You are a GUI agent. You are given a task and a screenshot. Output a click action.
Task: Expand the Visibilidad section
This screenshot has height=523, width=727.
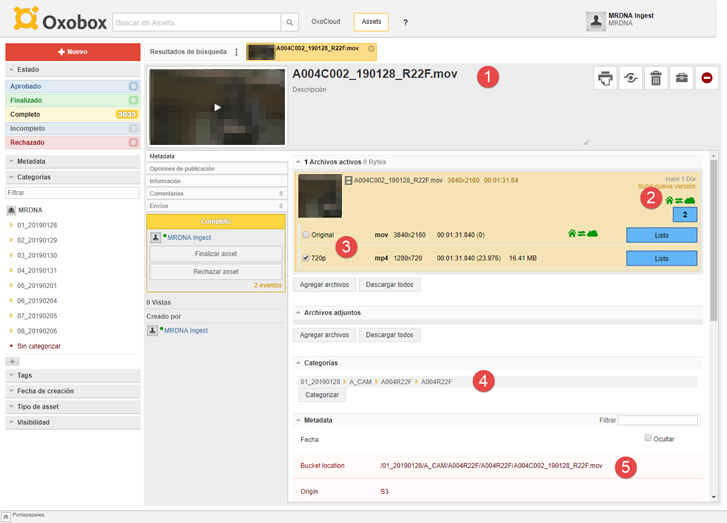click(x=73, y=422)
